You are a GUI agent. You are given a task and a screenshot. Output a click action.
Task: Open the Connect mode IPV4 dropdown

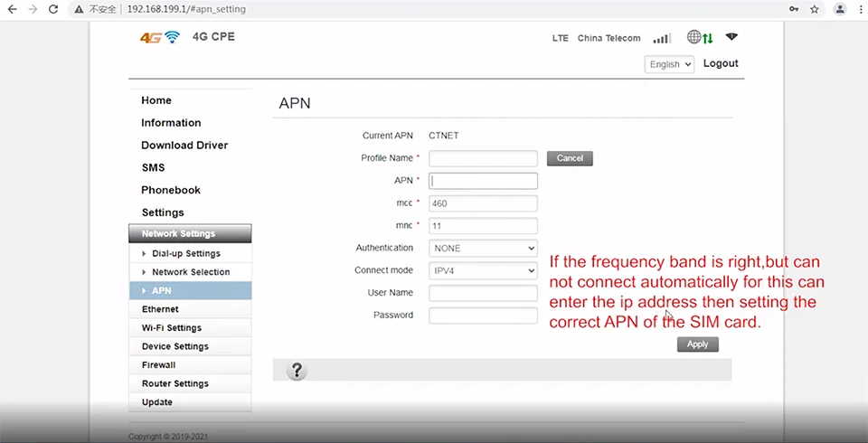click(x=483, y=270)
